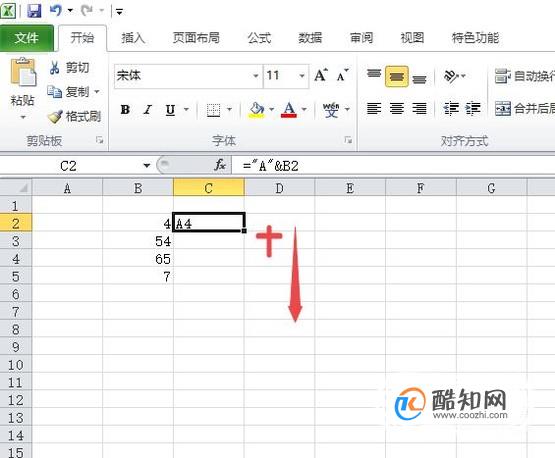This screenshot has height=458, width=555.
Task: Toggle Bold formatting
Action: click(125, 109)
